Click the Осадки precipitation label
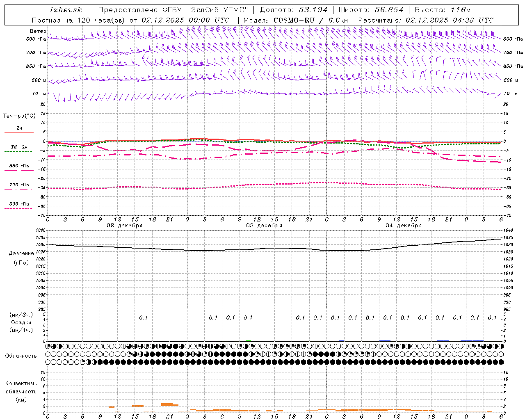The image size is (525, 420). pos(21,322)
